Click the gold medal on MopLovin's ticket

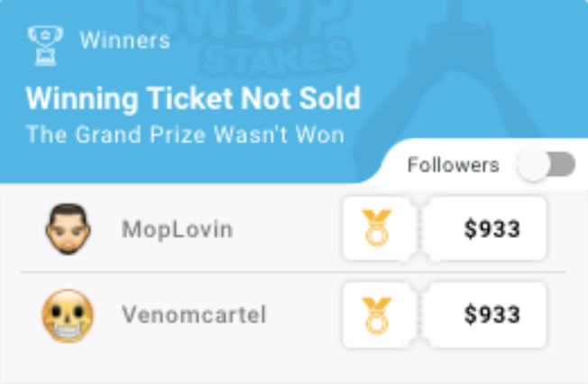pyautogui.click(x=377, y=228)
